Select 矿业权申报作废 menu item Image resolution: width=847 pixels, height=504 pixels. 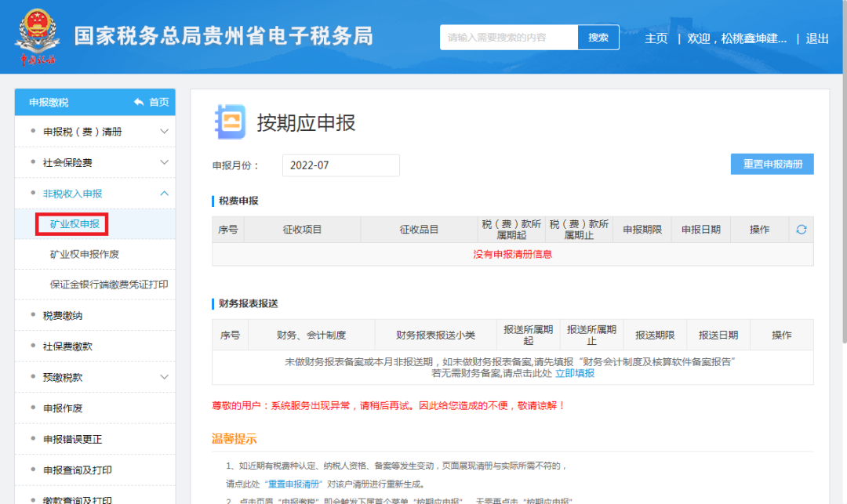[85, 255]
